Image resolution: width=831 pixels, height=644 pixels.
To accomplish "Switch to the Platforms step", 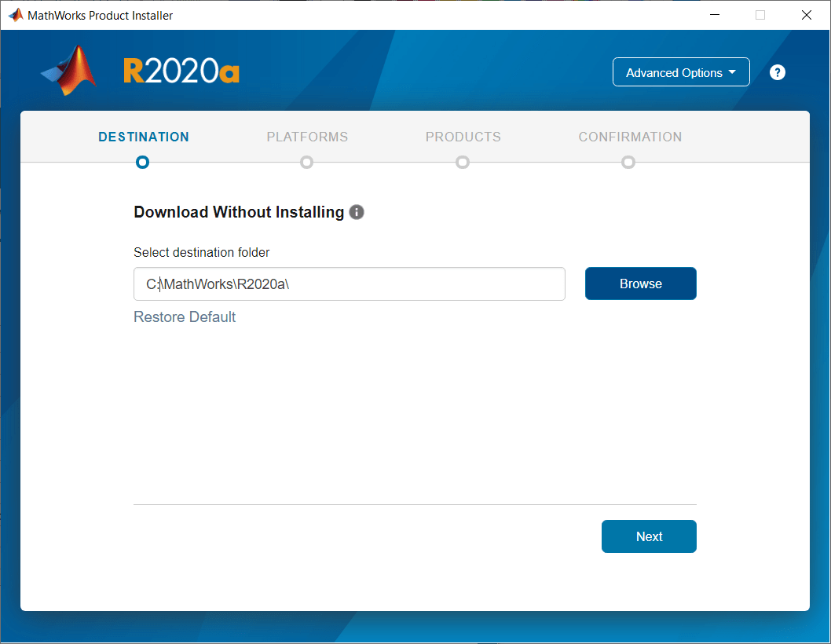I will (307, 137).
